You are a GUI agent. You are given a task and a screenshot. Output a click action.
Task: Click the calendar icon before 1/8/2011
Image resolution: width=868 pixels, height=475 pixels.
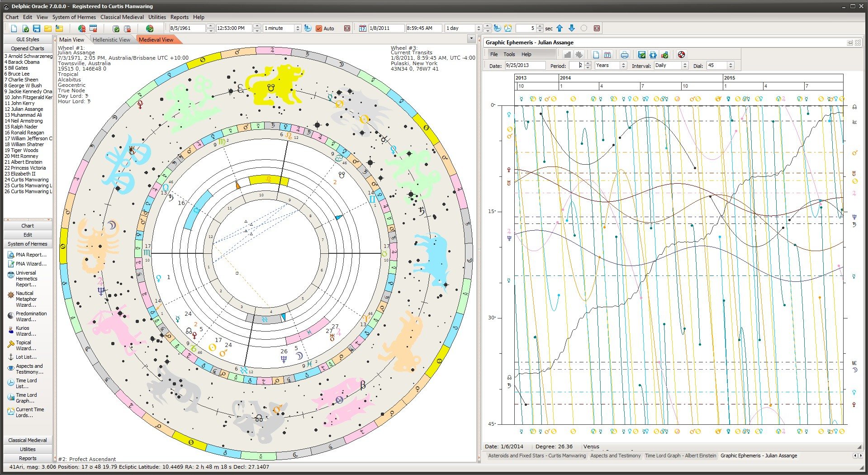point(362,28)
